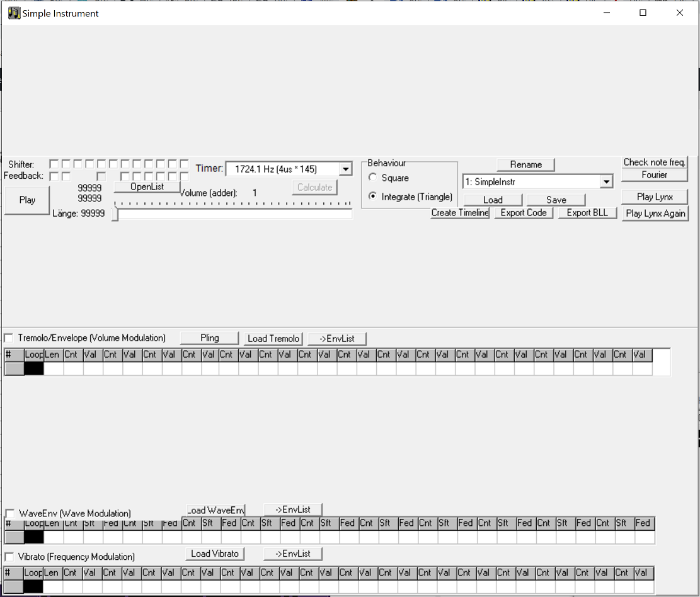Click the OpenList button
700x597 pixels.
(147, 187)
